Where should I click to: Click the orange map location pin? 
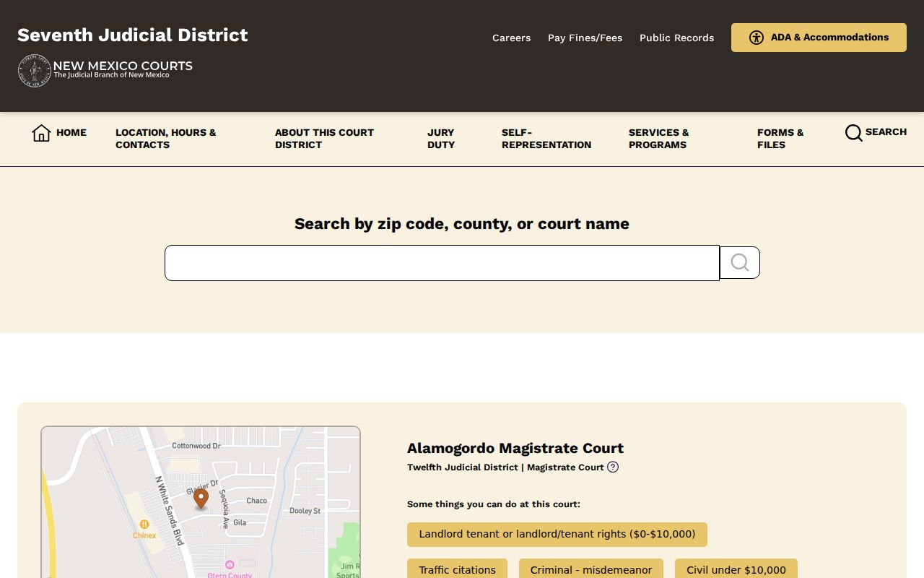point(201,499)
